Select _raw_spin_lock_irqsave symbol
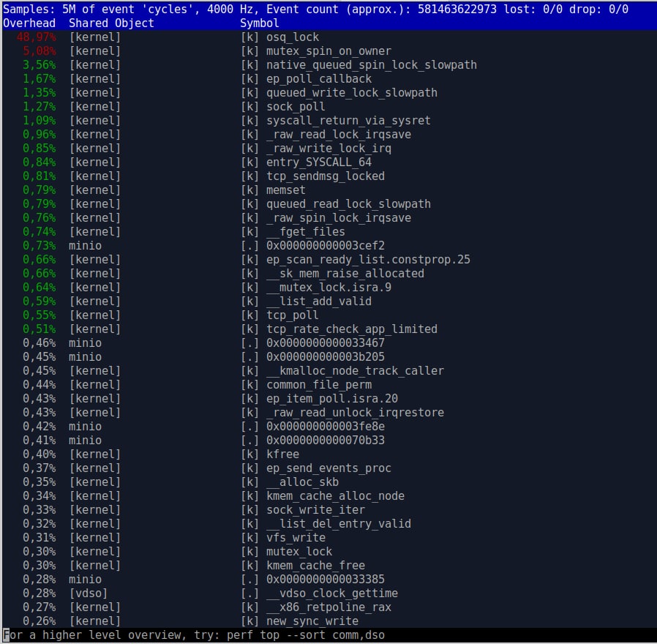 click(x=339, y=218)
